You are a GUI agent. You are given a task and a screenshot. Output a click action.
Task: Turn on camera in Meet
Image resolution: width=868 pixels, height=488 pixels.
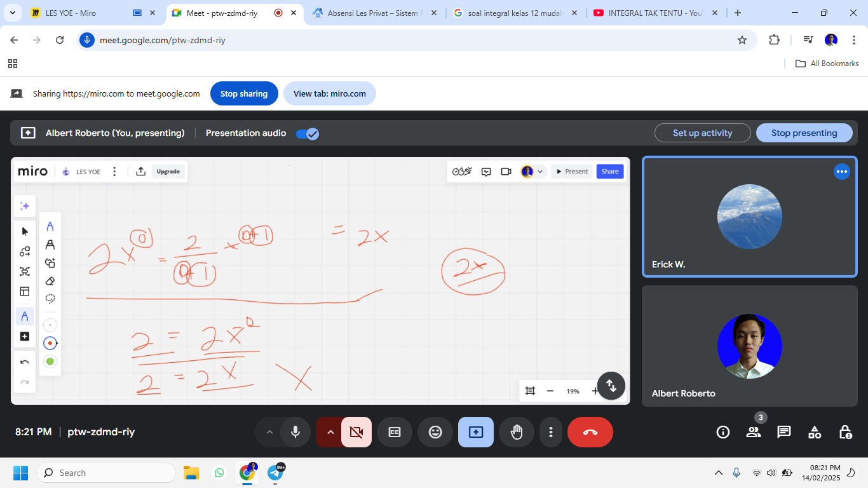(x=356, y=432)
